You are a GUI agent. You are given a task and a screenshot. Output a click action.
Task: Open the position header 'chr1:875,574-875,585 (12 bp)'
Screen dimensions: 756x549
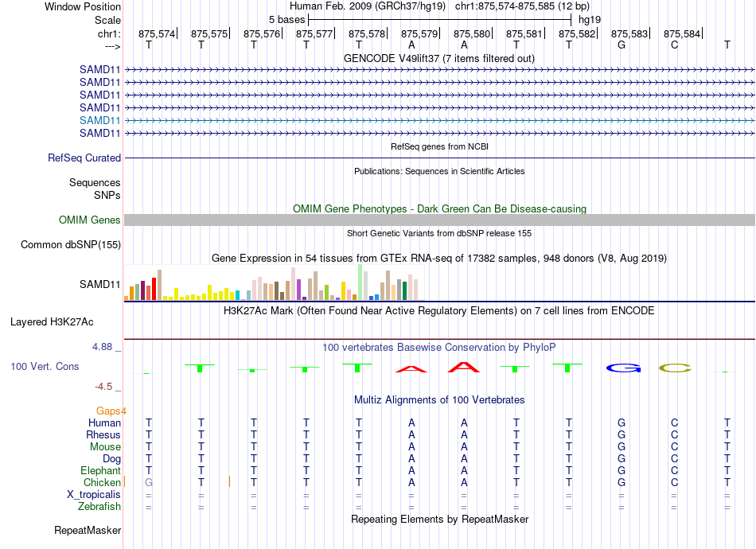coord(522,6)
